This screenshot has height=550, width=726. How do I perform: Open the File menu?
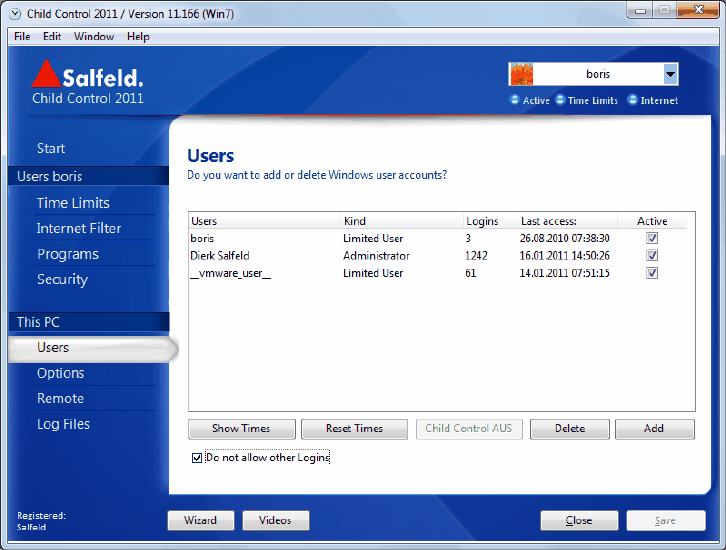(22, 36)
